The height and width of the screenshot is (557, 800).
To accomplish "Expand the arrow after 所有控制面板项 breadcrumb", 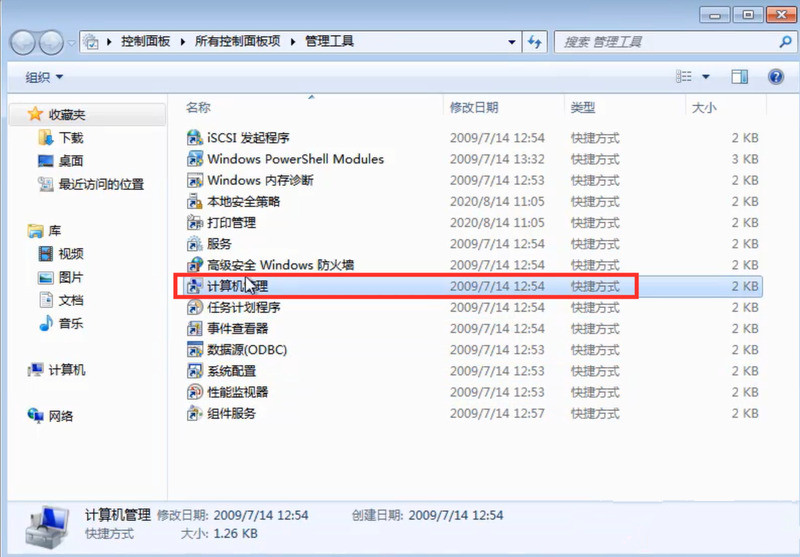I will 293,42.
